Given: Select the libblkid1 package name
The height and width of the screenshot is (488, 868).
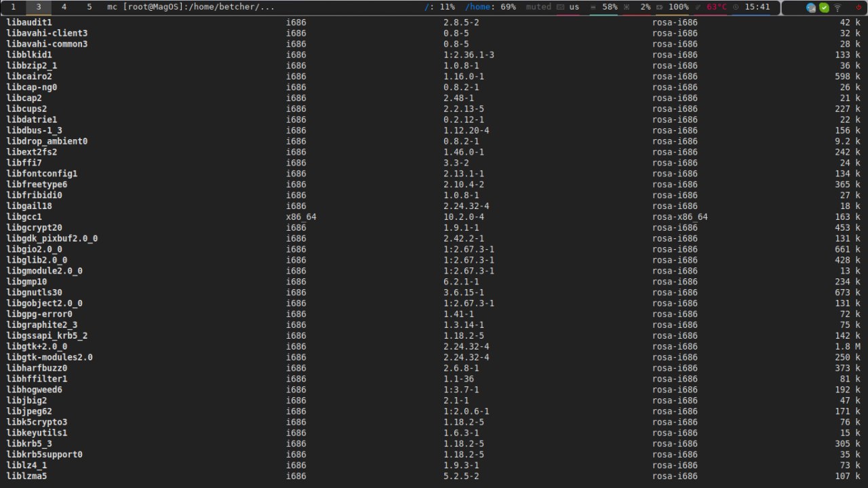Looking at the screenshot, I should pyautogui.click(x=29, y=55).
